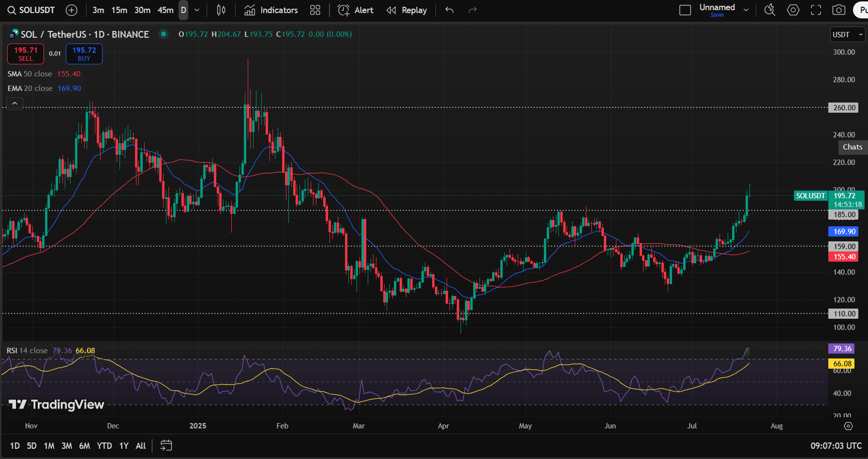The image size is (868, 459).
Task: Click the purple 79.36 RSI value label
Action: click(x=842, y=349)
